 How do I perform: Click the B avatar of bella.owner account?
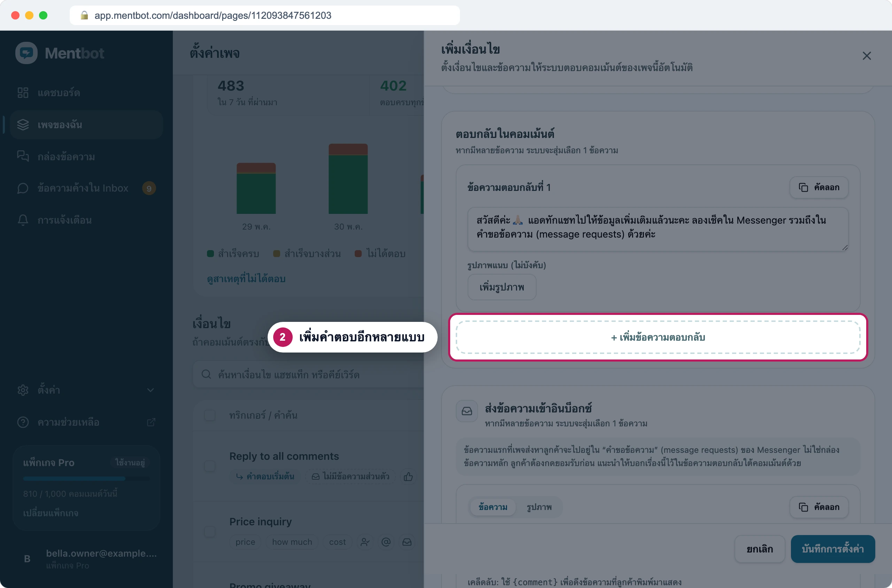27,559
